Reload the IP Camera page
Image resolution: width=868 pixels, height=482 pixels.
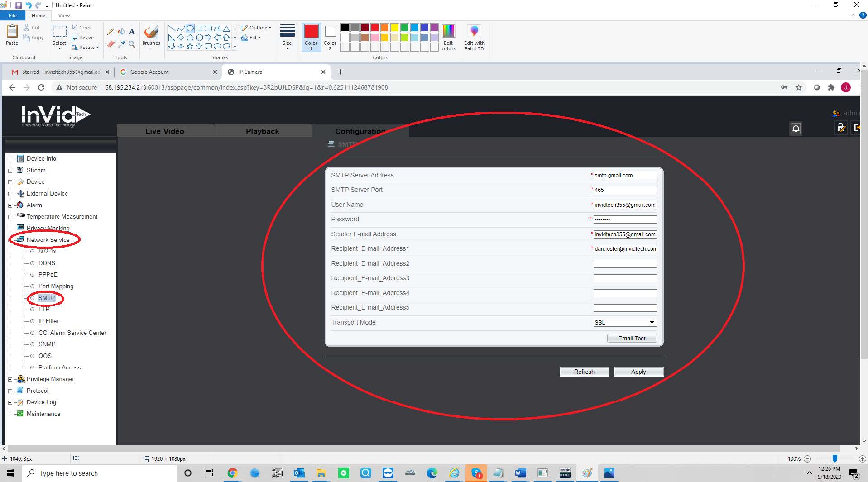[41, 87]
